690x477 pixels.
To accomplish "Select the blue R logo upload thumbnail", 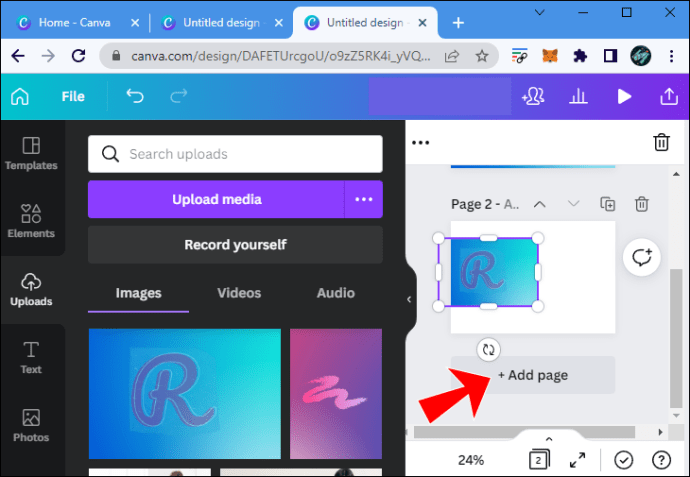I will [185, 394].
